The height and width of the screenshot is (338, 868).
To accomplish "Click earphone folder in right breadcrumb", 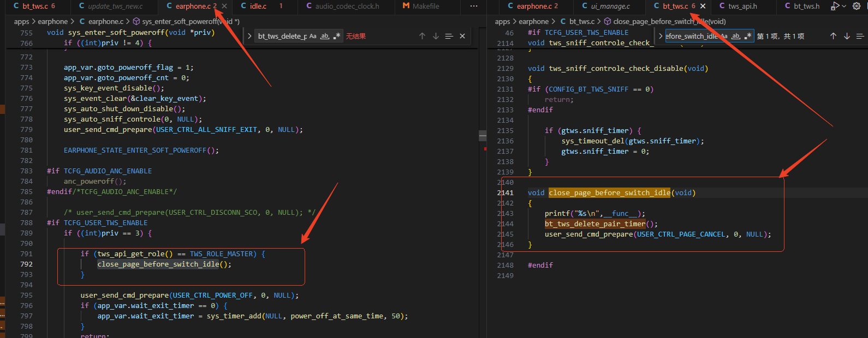I will tap(534, 21).
